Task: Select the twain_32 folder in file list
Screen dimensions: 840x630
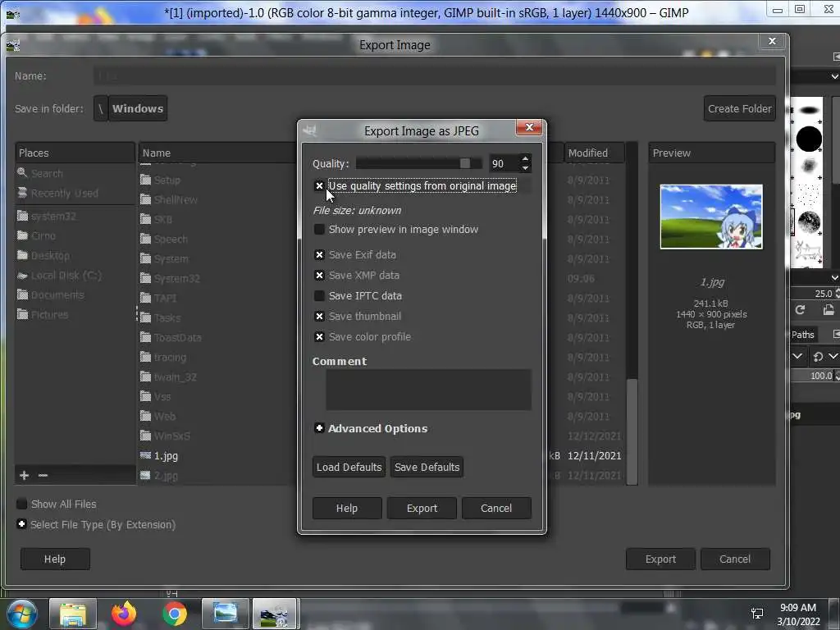Action: click(176, 377)
